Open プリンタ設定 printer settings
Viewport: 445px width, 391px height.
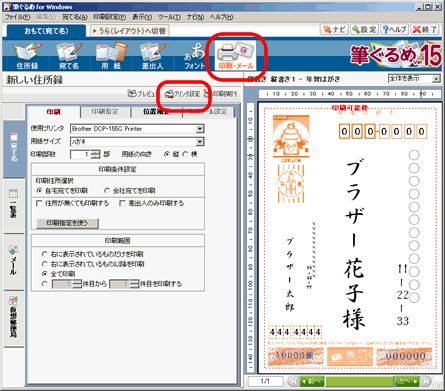point(183,94)
